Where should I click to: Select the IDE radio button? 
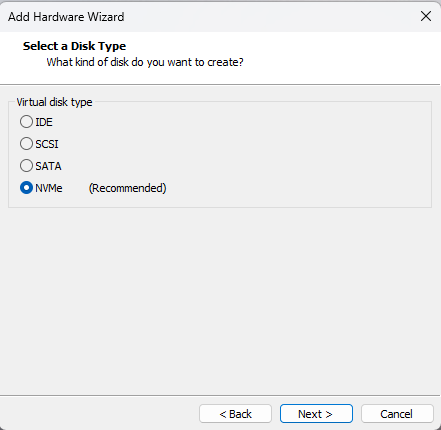click(26, 122)
